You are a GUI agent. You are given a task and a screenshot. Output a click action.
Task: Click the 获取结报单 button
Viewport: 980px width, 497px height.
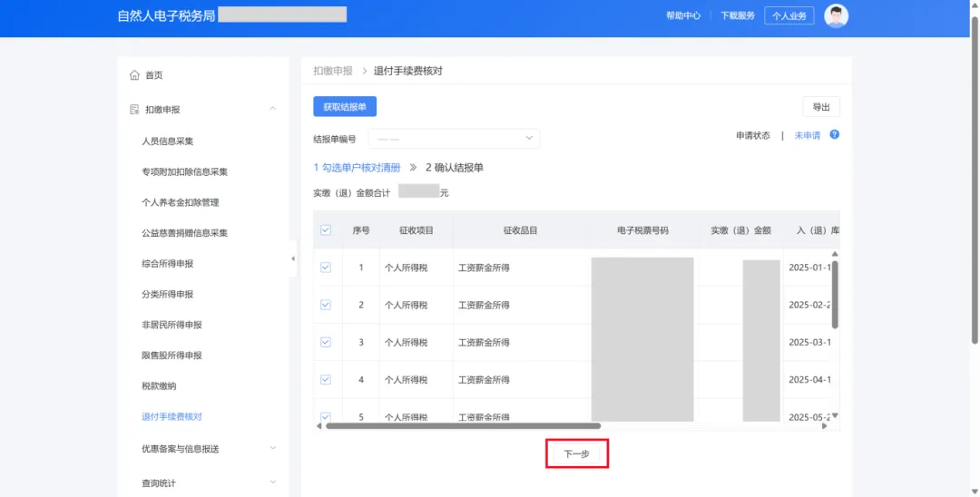click(345, 107)
